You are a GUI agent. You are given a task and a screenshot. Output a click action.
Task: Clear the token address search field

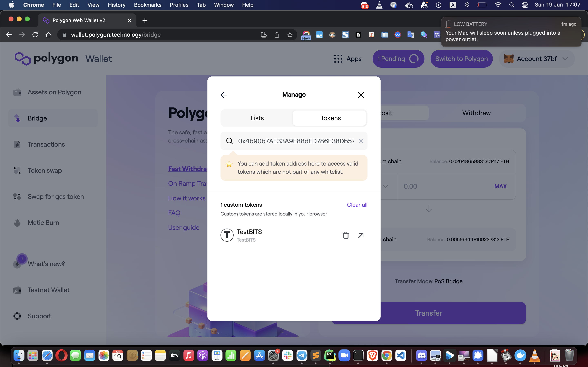361,141
